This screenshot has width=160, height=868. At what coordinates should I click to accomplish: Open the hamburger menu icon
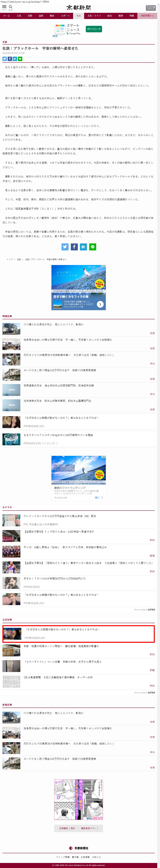pyautogui.click(x=4, y=7)
